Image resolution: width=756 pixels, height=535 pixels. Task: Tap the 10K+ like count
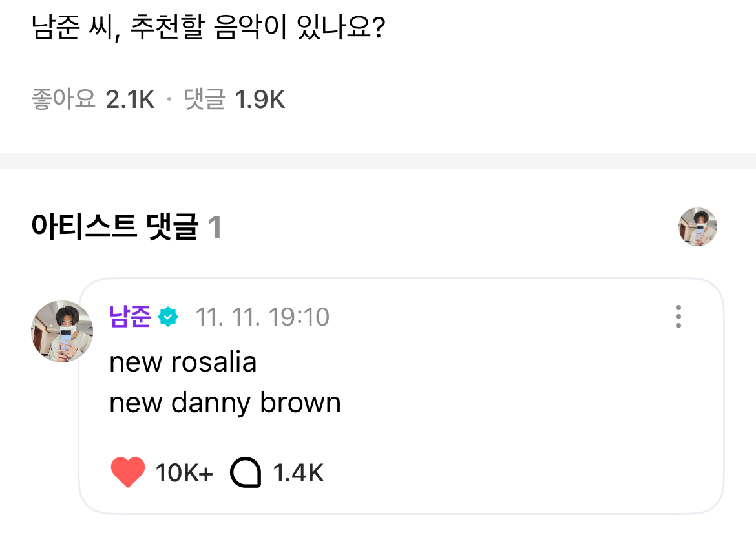pyautogui.click(x=184, y=473)
